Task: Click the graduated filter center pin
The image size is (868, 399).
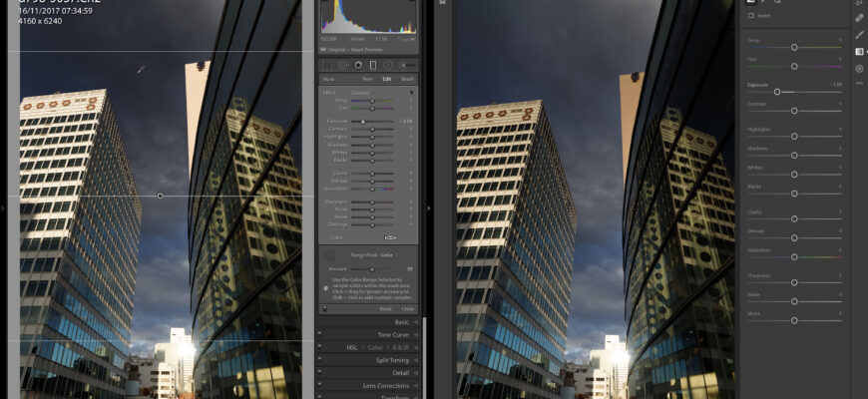Action: (161, 196)
